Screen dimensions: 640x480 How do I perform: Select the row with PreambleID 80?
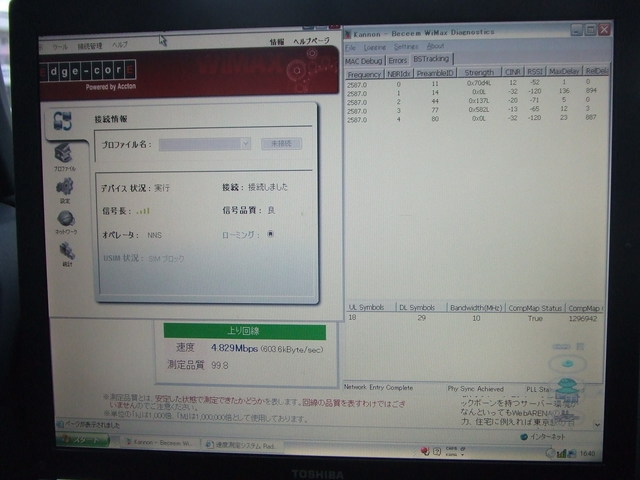coord(476,119)
